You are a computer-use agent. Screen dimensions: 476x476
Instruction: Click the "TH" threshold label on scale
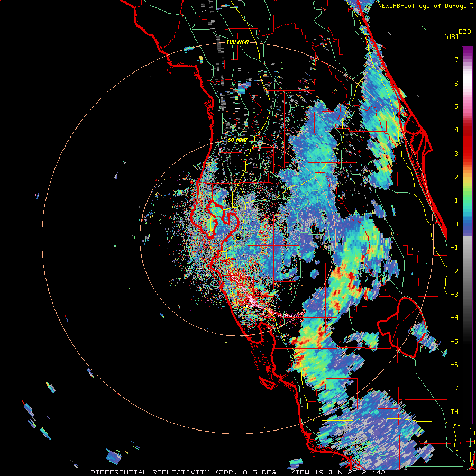click(x=454, y=412)
